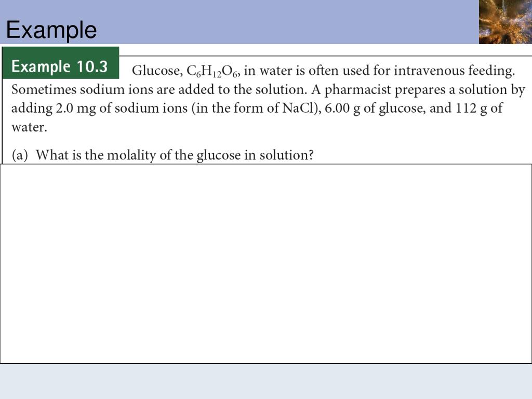Screen dimensions: 532x399
Task: Click the horizontal rule beside the Example 10.3 label
Action: [x=325, y=56]
